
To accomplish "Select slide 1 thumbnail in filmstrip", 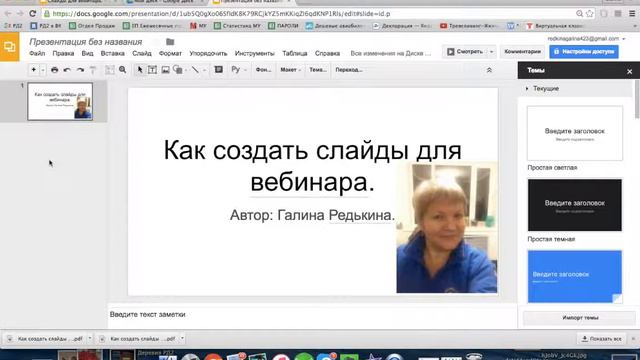I will click(x=60, y=101).
